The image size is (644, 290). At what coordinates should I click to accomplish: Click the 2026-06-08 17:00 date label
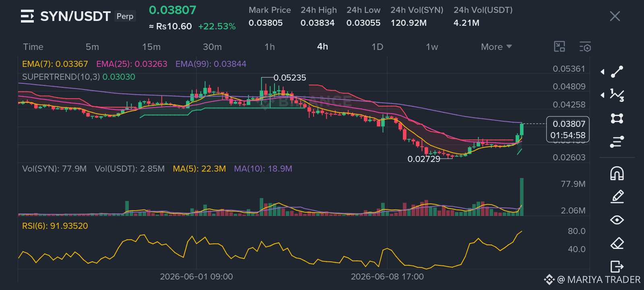coord(387,277)
